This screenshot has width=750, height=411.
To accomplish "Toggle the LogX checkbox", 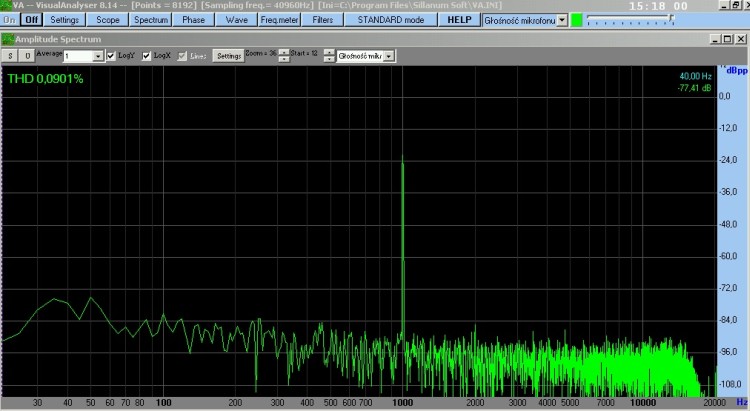I will point(146,56).
